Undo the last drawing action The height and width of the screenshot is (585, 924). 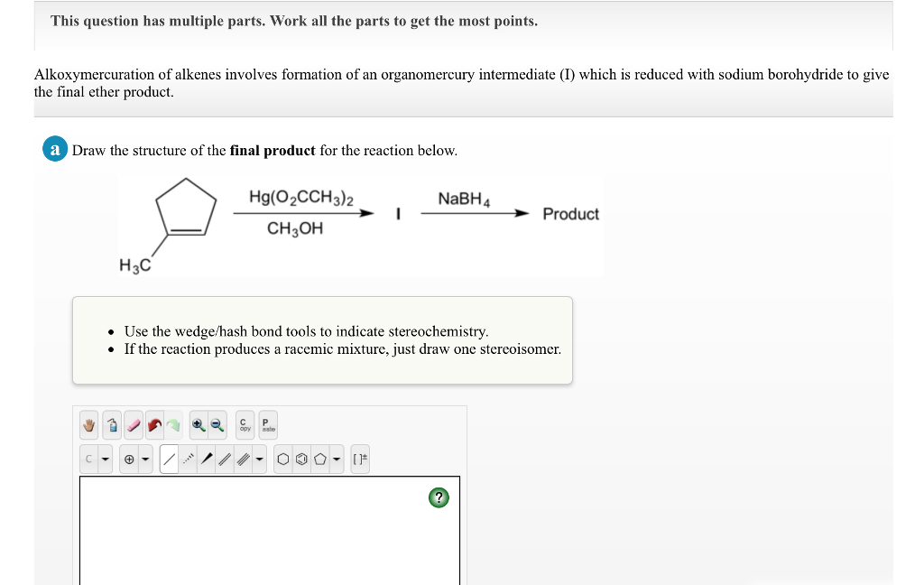[153, 424]
